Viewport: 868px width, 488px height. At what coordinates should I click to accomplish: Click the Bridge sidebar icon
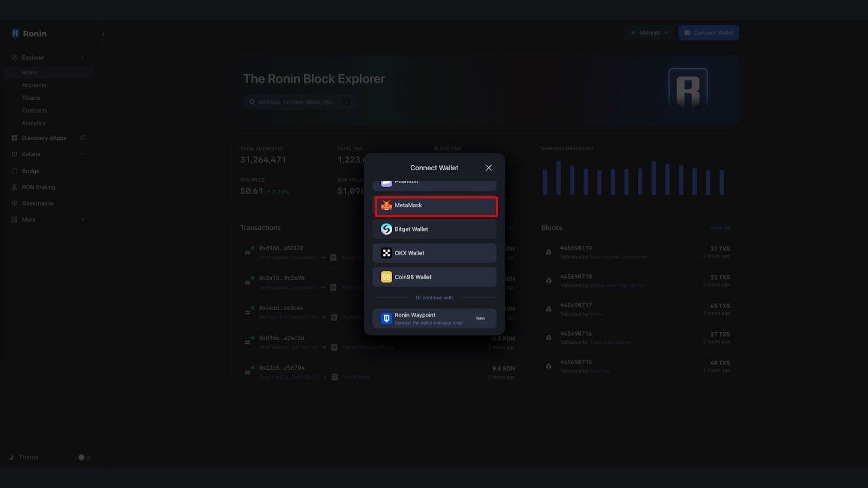coord(14,171)
